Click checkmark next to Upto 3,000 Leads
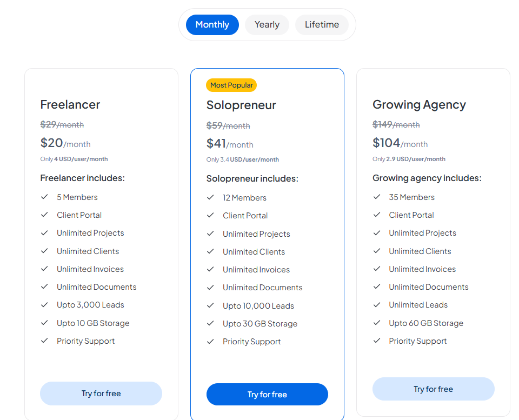 coord(45,305)
